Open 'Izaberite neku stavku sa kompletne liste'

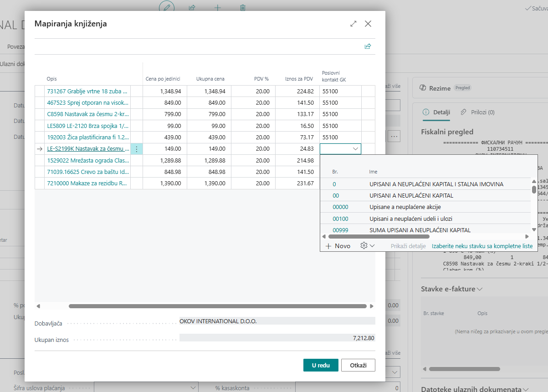pyautogui.click(x=482, y=246)
